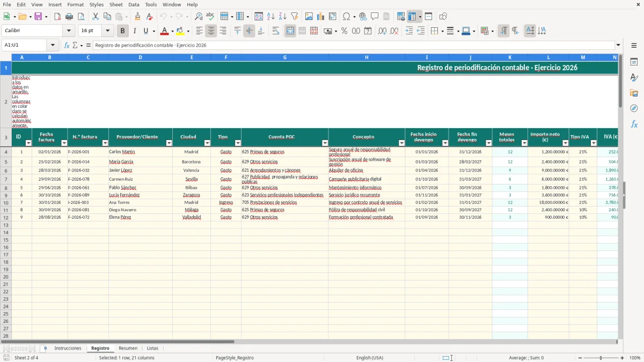
Task: Click the Define Print Area icon
Action: click(x=401, y=17)
